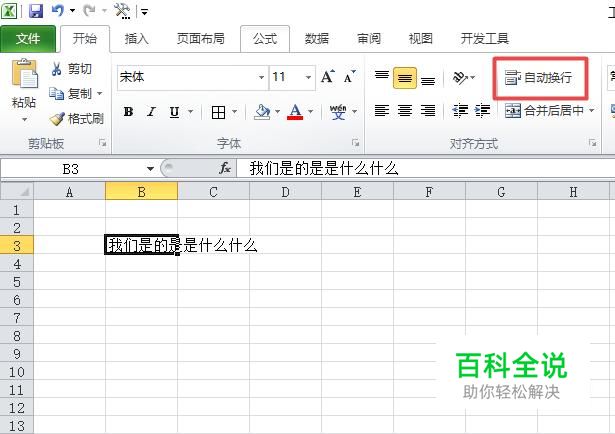The image size is (615, 434).
Task: Select column D header
Action: click(x=285, y=192)
